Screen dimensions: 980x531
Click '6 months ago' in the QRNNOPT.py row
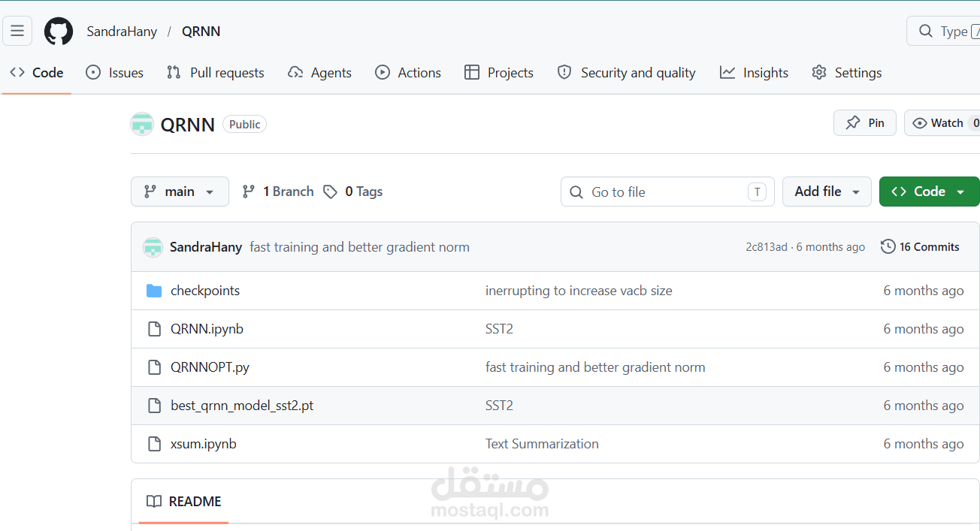pyautogui.click(x=924, y=367)
